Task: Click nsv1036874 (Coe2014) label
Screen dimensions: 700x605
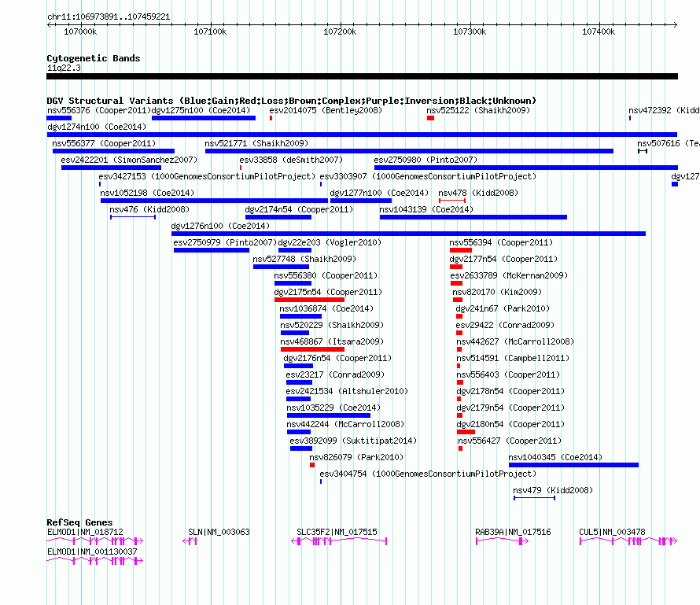Action: coord(326,308)
